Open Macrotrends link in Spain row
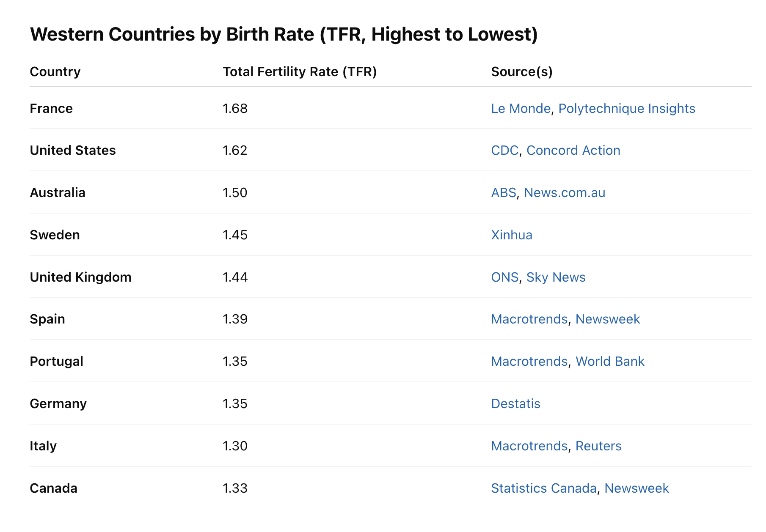Viewport: 766px width, 532px height. (x=529, y=319)
